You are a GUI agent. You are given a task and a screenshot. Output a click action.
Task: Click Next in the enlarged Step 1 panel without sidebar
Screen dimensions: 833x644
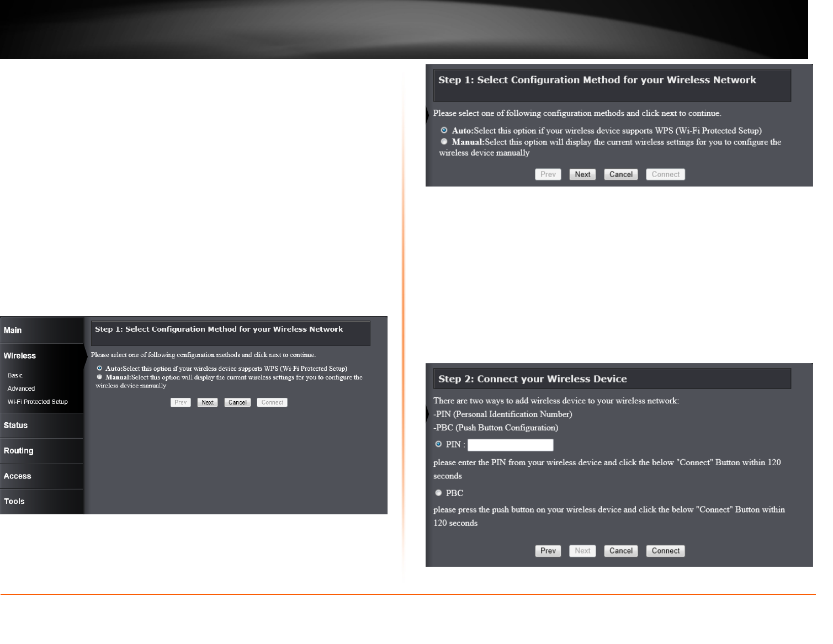(582, 174)
